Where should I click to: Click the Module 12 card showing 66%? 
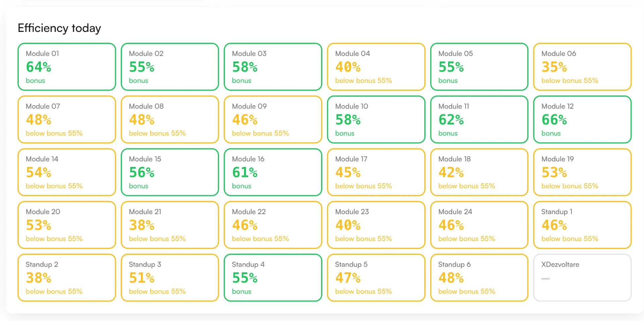582,120
